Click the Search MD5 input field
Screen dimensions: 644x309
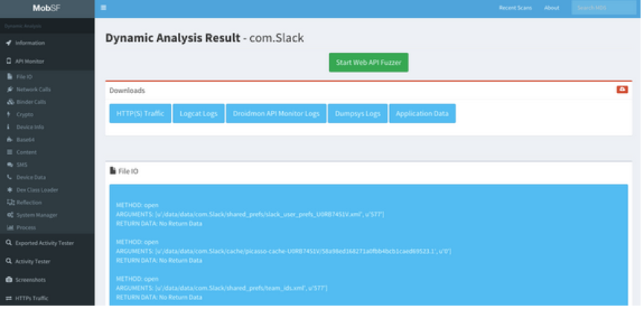click(x=604, y=7)
